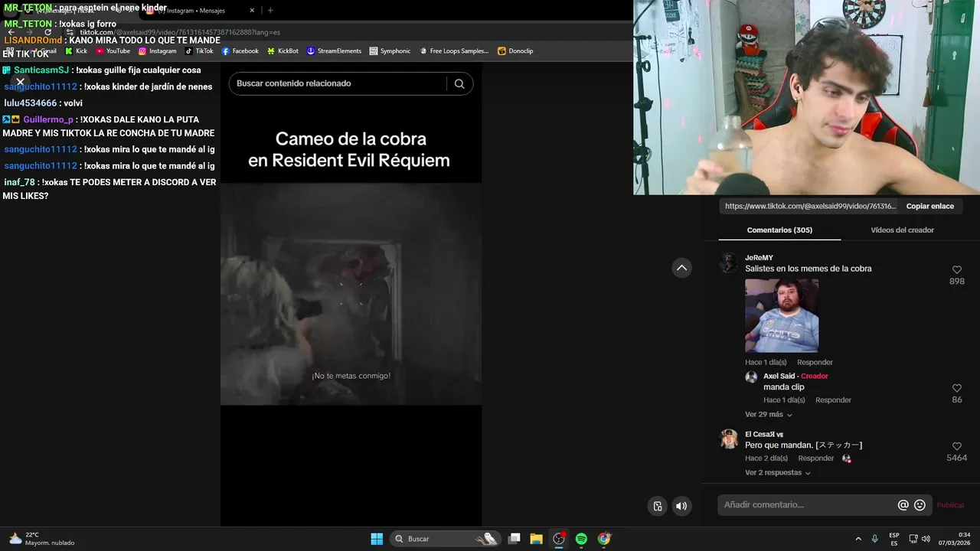Open the Instagram bookmark

tap(157, 51)
